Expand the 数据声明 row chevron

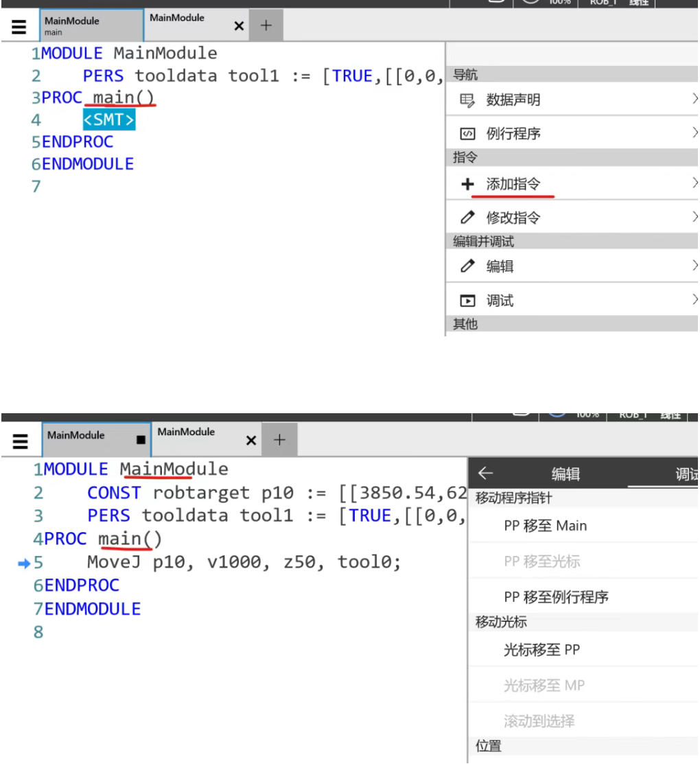[694, 100]
